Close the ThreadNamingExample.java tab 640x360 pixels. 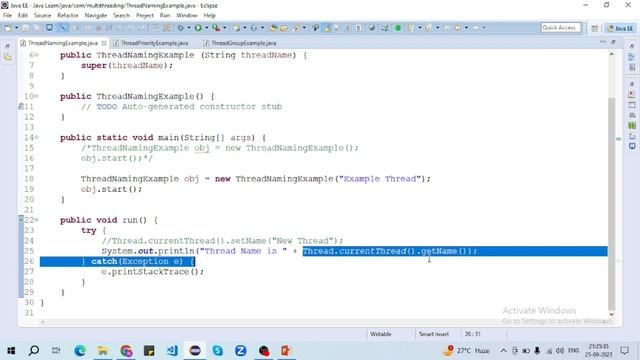click(x=104, y=43)
